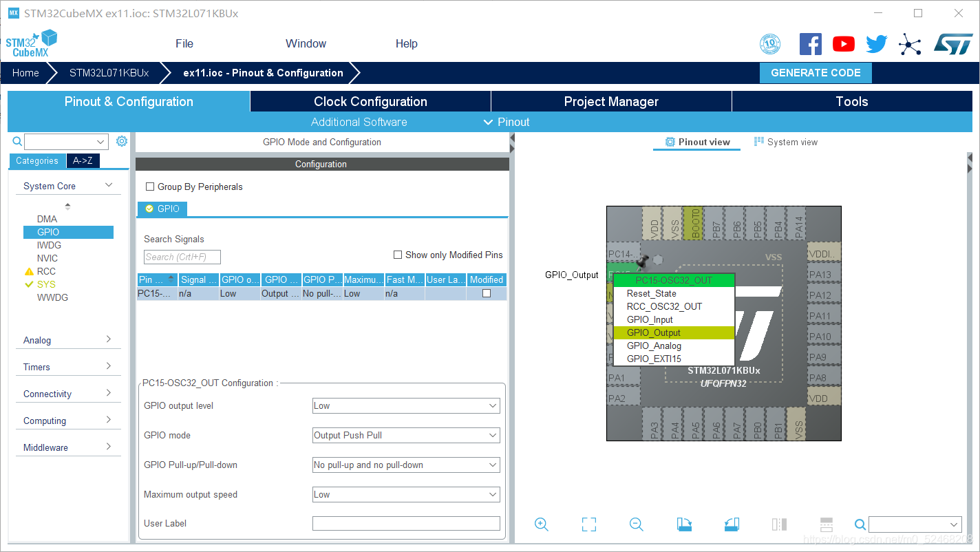Open the Facebook icon link
This screenshot has width=980, height=552.
(x=811, y=44)
